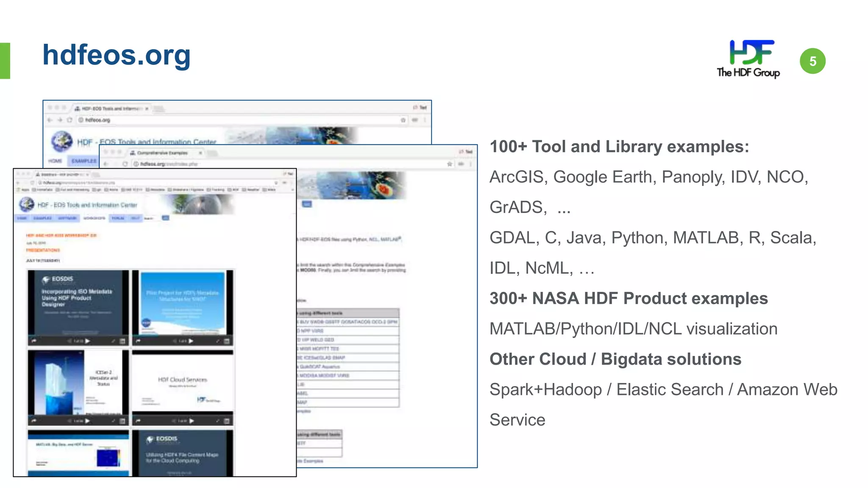Click the orange PRESENTATIONS heading
Image resolution: width=868 pixels, height=488 pixels.
pyautogui.click(x=43, y=250)
